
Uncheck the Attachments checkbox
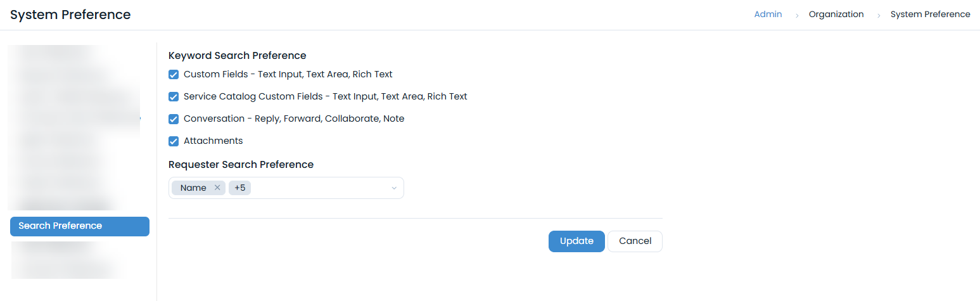tap(174, 141)
